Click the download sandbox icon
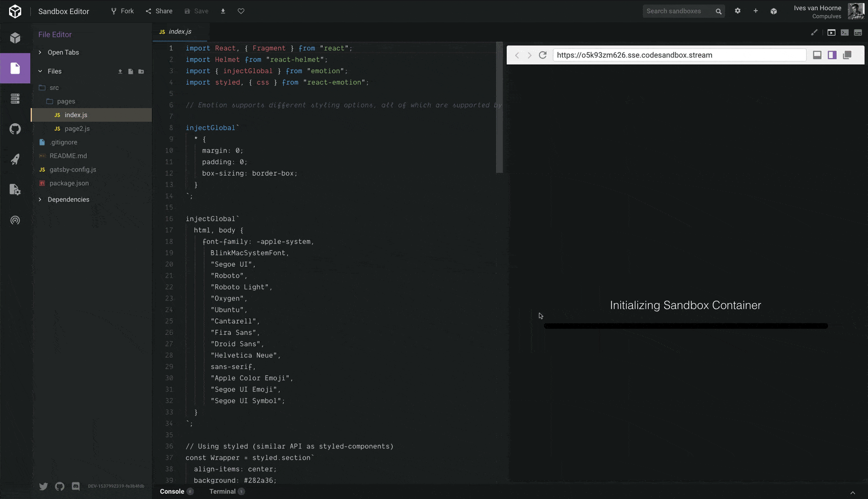Screen dimensions: 868x499 point(223,11)
